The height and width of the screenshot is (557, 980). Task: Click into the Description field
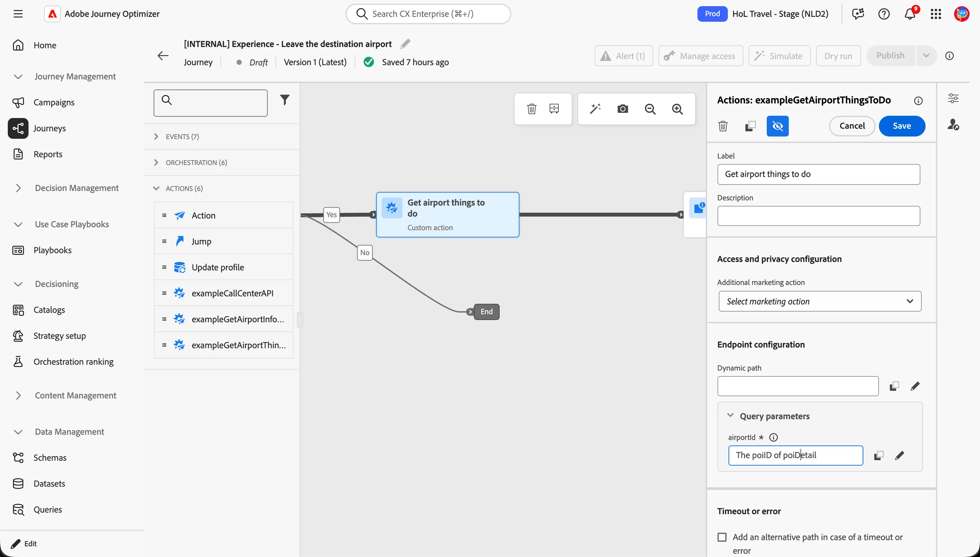coord(818,216)
